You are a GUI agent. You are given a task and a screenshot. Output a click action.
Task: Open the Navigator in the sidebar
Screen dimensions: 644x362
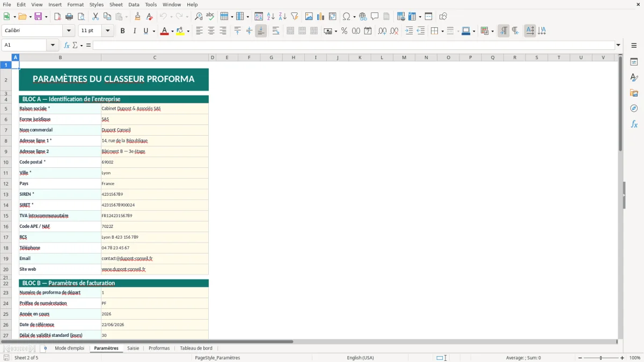[634, 108]
